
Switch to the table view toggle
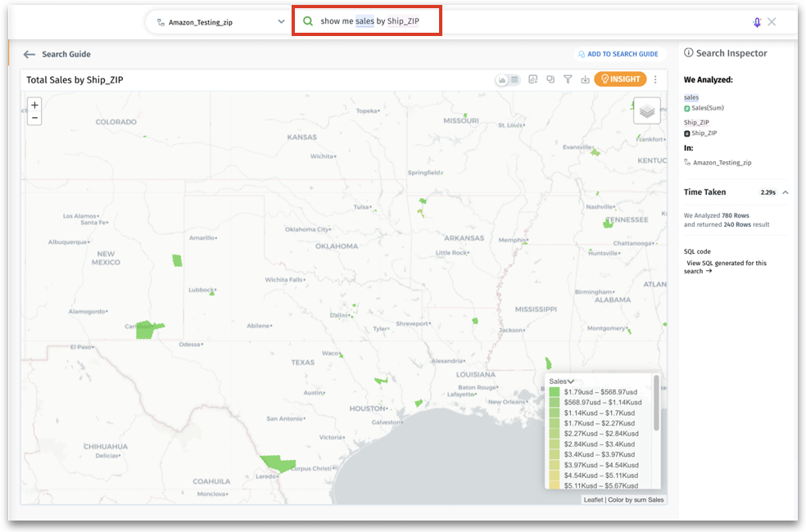pos(515,79)
